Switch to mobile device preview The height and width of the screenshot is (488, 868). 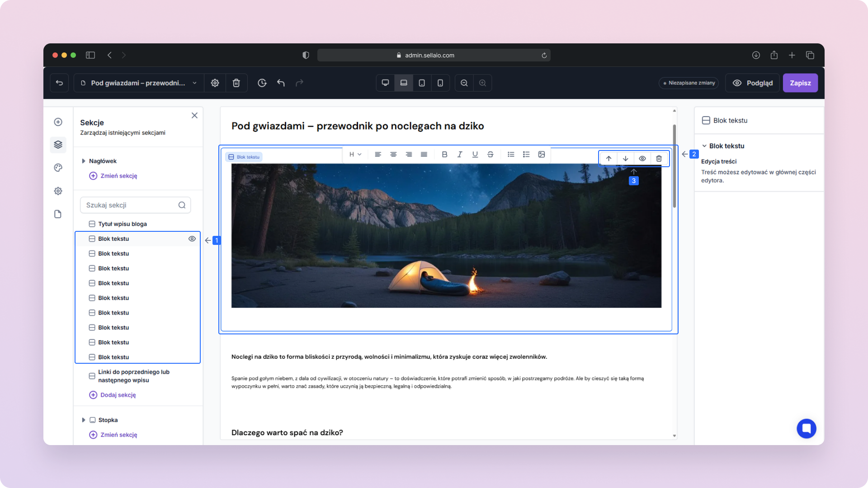(440, 83)
